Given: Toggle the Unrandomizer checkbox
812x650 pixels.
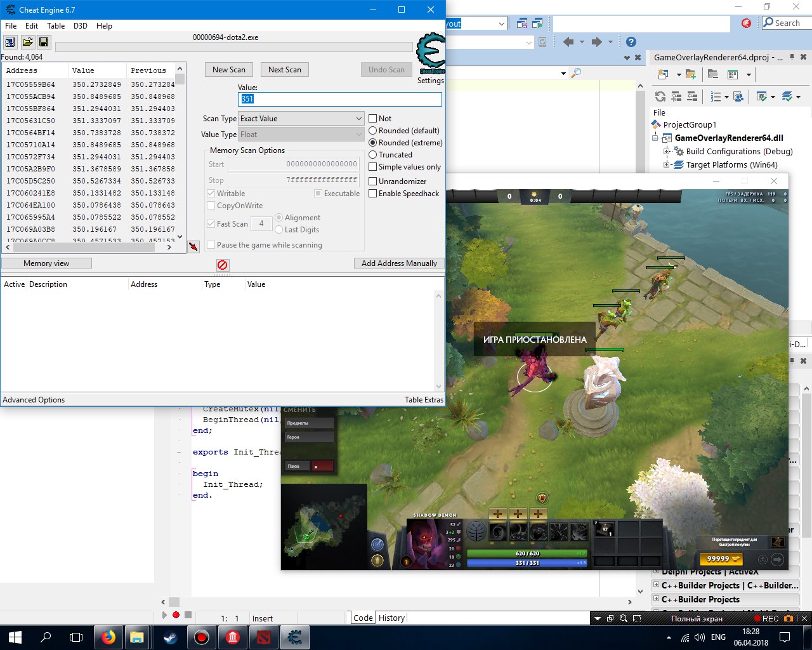Looking at the screenshot, I should [x=373, y=182].
